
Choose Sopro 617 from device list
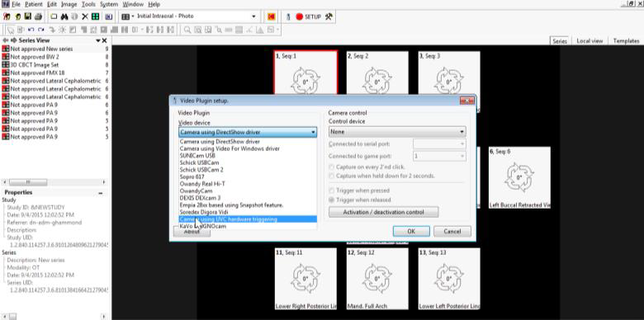tap(248, 176)
